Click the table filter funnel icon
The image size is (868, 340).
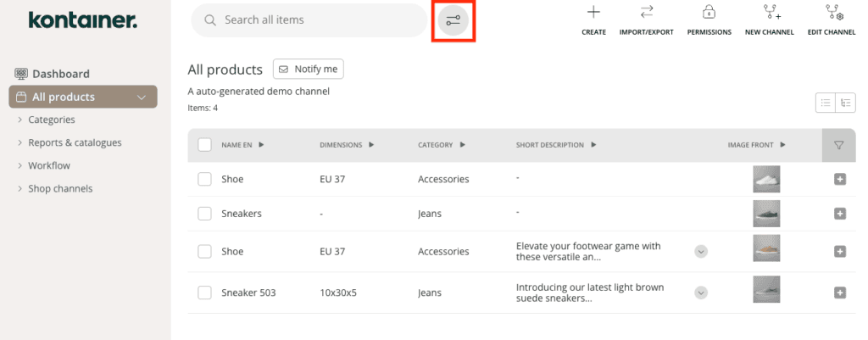pos(838,145)
